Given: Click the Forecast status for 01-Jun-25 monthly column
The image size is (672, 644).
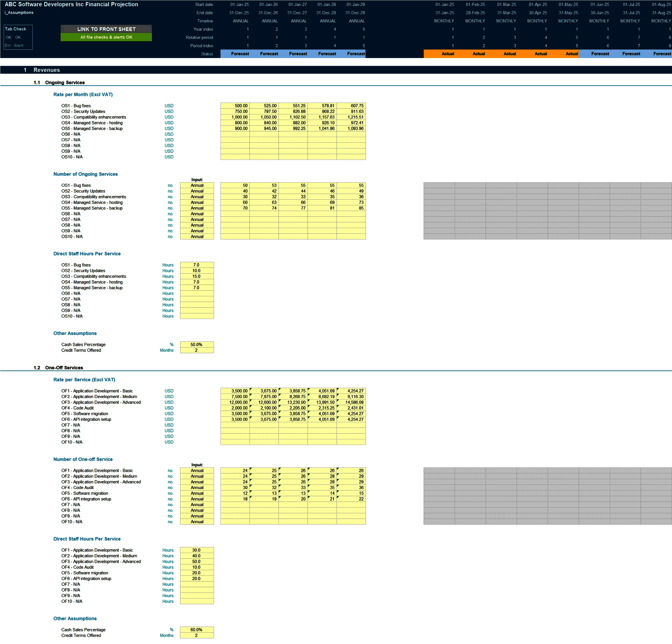Looking at the screenshot, I should click(x=595, y=54).
